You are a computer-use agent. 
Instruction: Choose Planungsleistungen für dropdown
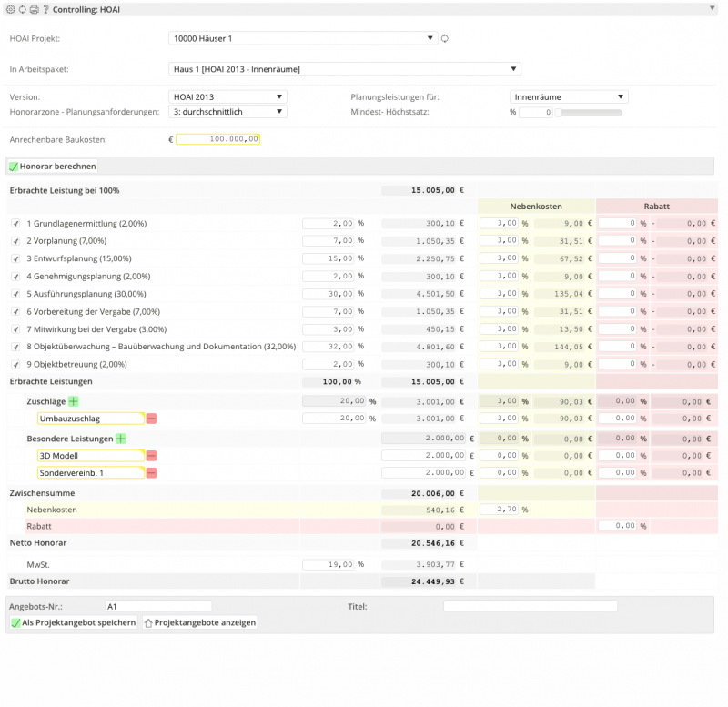(x=568, y=96)
